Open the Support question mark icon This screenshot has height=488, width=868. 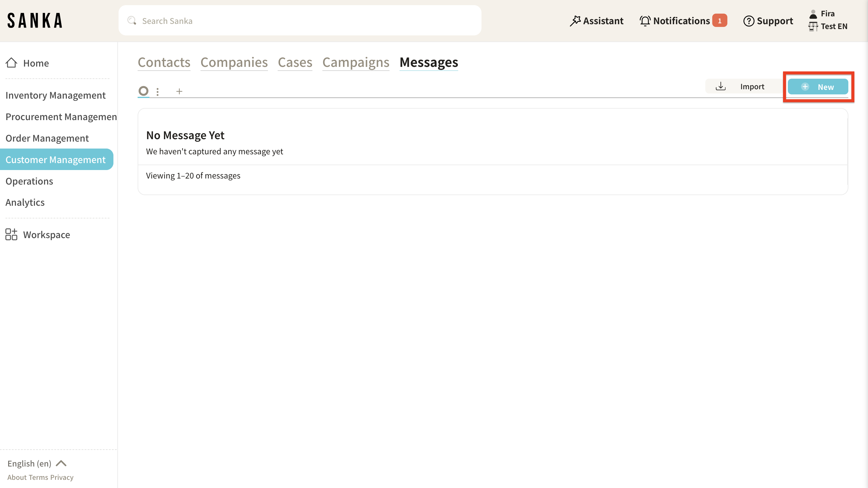point(748,21)
